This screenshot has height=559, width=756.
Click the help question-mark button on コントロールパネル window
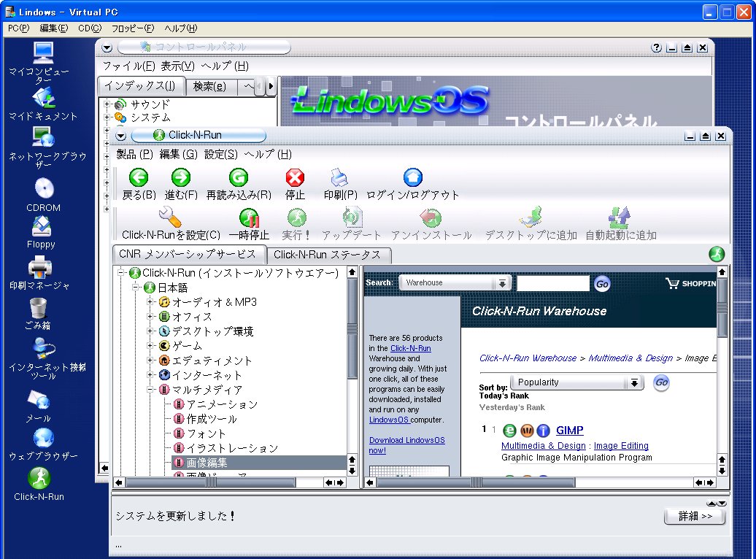[656, 47]
